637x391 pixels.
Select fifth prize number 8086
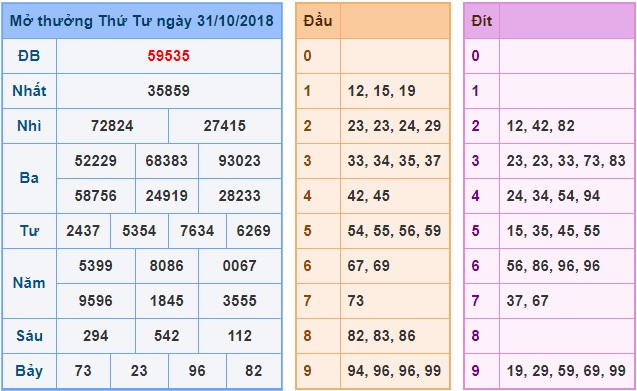[167, 266]
